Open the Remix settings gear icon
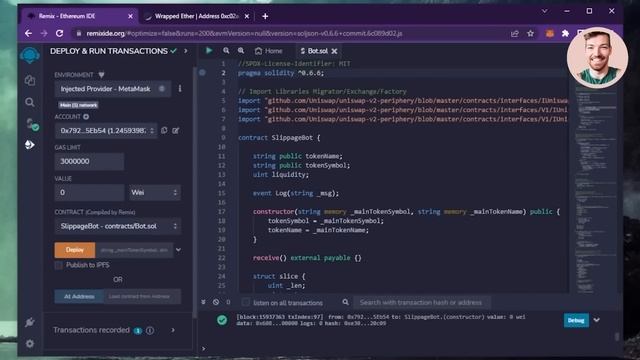This screenshot has height=360, width=640. click(x=30, y=344)
